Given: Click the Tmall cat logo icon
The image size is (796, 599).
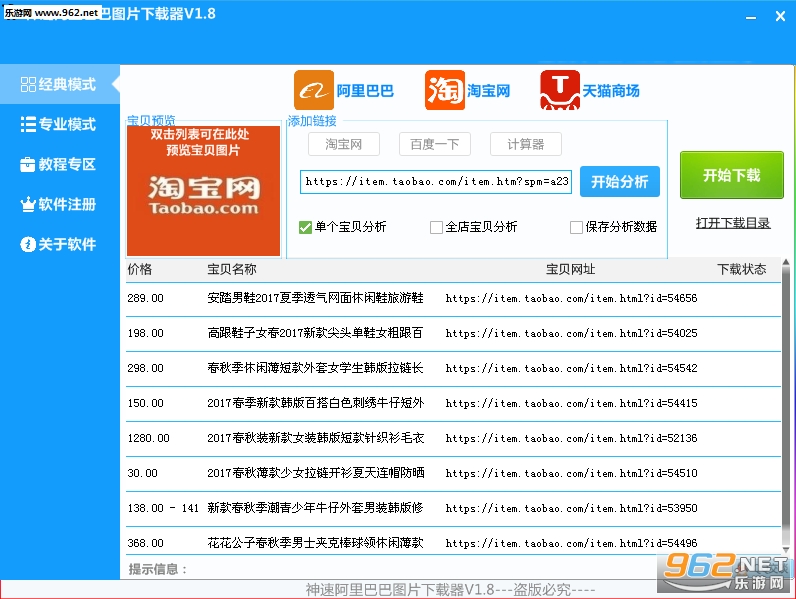Looking at the screenshot, I should coord(560,90).
